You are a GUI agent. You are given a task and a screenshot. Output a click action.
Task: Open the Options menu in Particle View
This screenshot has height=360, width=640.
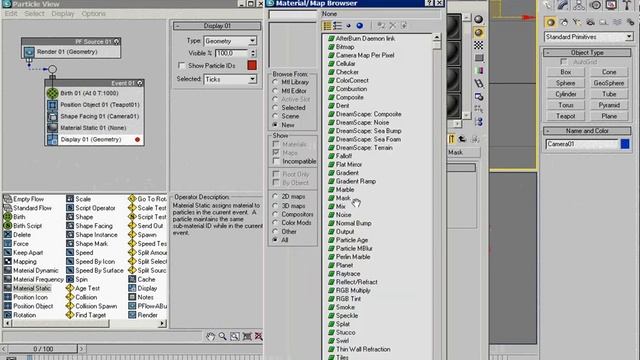[93, 13]
